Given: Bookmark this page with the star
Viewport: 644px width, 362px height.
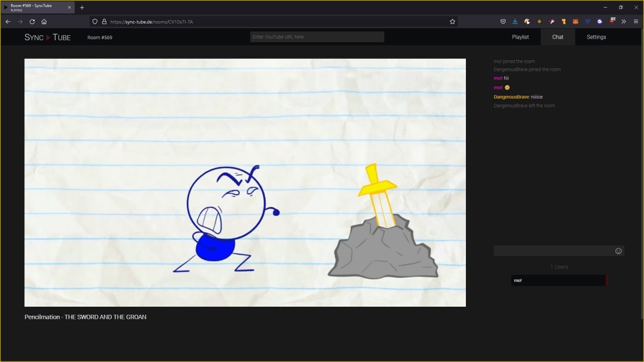Looking at the screenshot, I should [452, 22].
